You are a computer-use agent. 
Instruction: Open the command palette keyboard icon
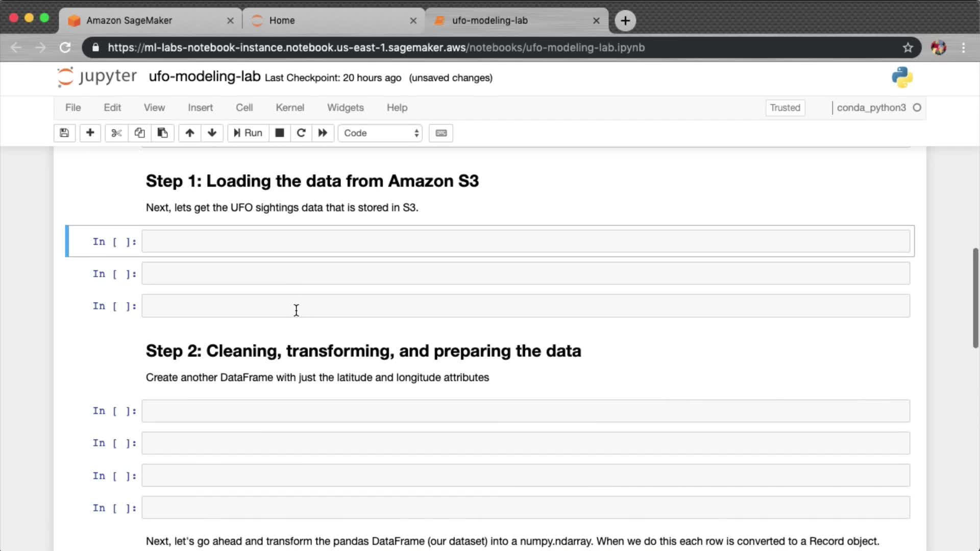click(x=441, y=133)
